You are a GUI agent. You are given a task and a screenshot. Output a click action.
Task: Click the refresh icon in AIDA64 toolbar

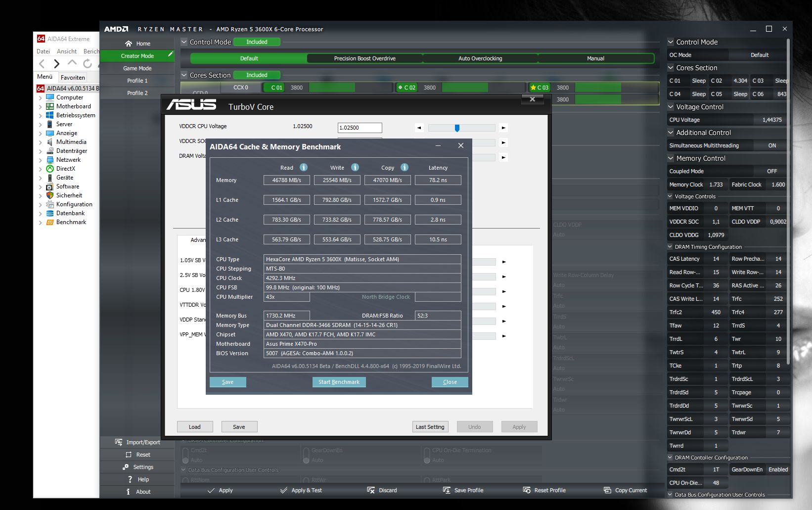pyautogui.click(x=88, y=63)
